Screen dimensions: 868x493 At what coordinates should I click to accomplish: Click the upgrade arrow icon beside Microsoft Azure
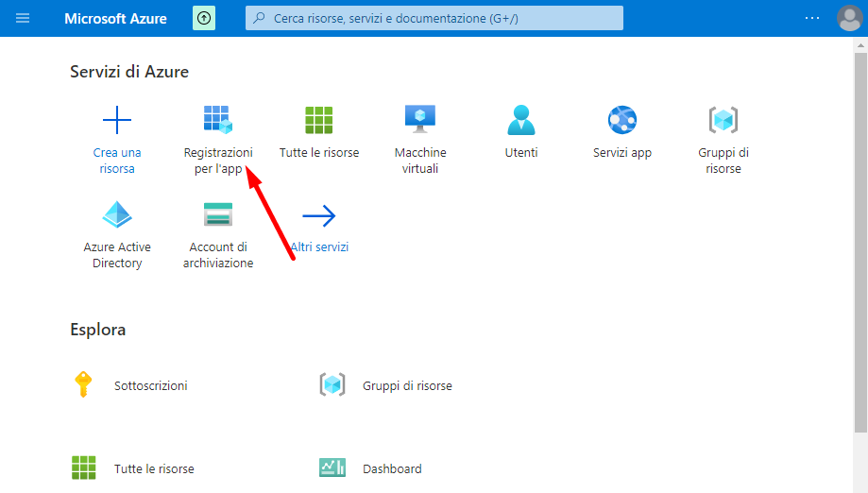point(204,18)
